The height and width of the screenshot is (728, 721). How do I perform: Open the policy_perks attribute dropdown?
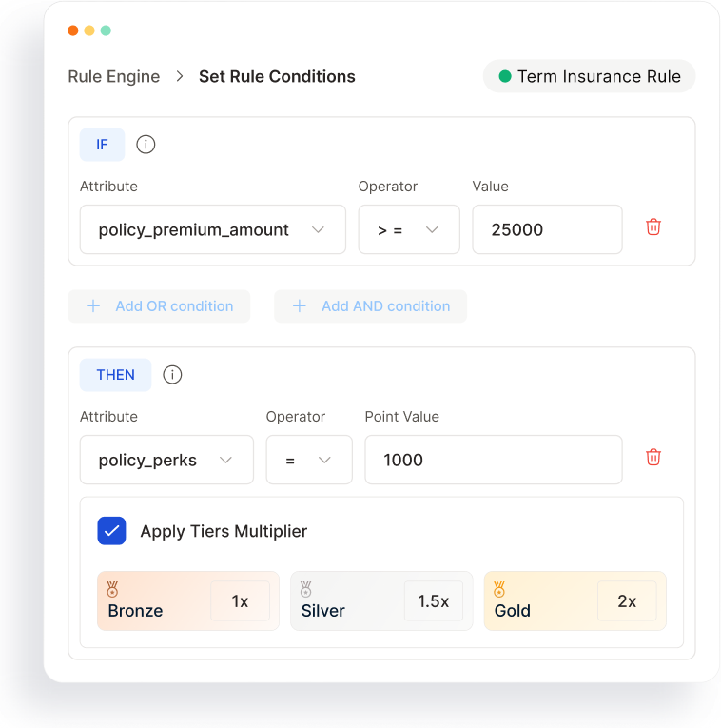[166, 460]
